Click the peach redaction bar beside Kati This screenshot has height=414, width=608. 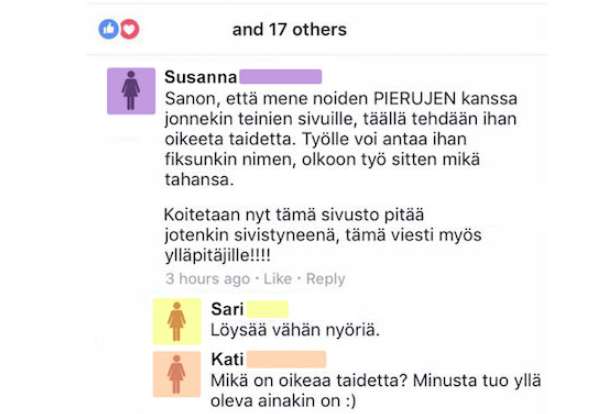(286, 359)
